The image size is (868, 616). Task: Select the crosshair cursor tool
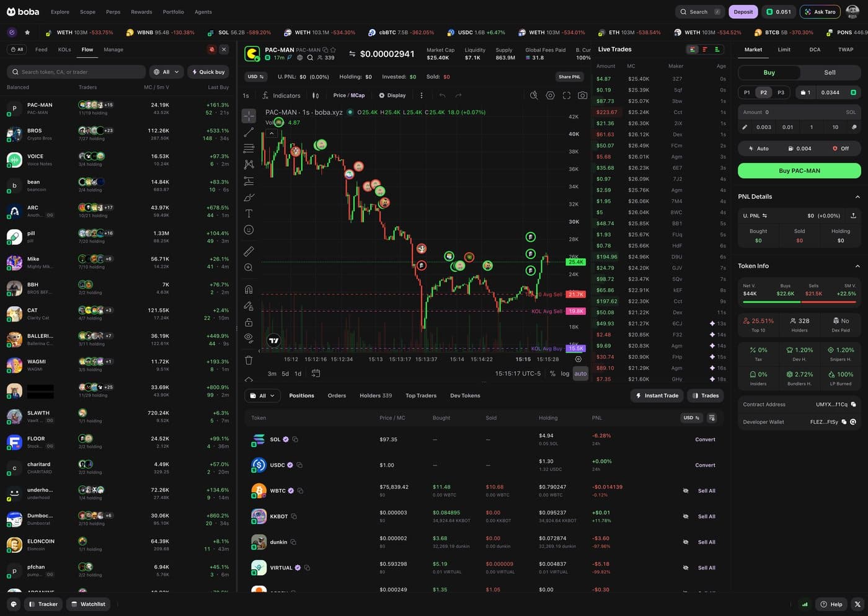click(x=249, y=116)
